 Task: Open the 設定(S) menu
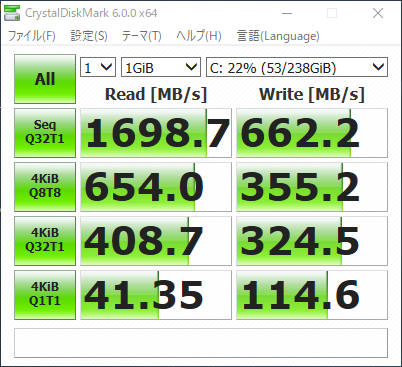89,36
